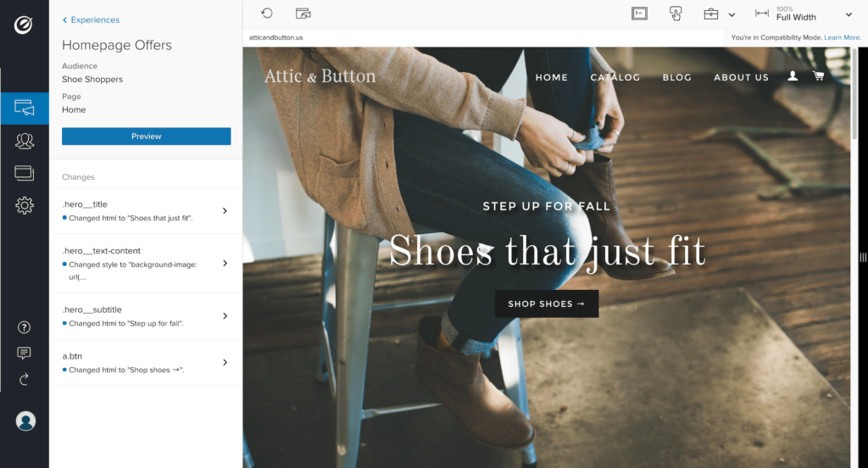
Task: Click the Learn More link
Action: pos(842,38)
